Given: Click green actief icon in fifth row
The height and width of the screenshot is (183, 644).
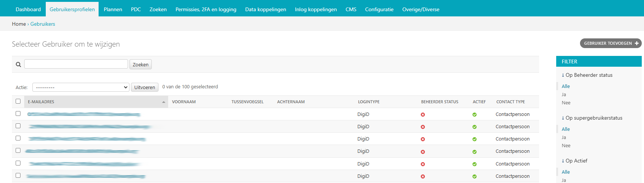Looking at the screenshot, I should point(474,164).
